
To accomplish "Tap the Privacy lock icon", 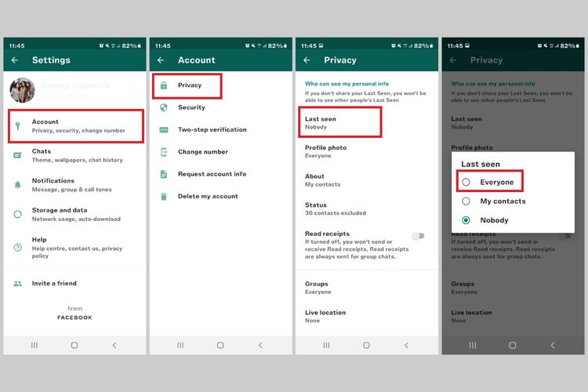I will 164,85.
